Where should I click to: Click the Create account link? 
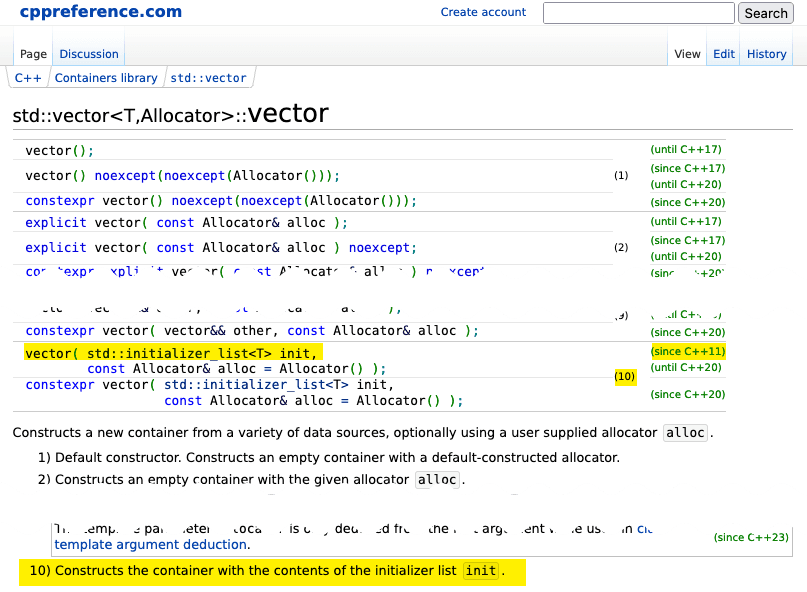[x=484, y=12]
